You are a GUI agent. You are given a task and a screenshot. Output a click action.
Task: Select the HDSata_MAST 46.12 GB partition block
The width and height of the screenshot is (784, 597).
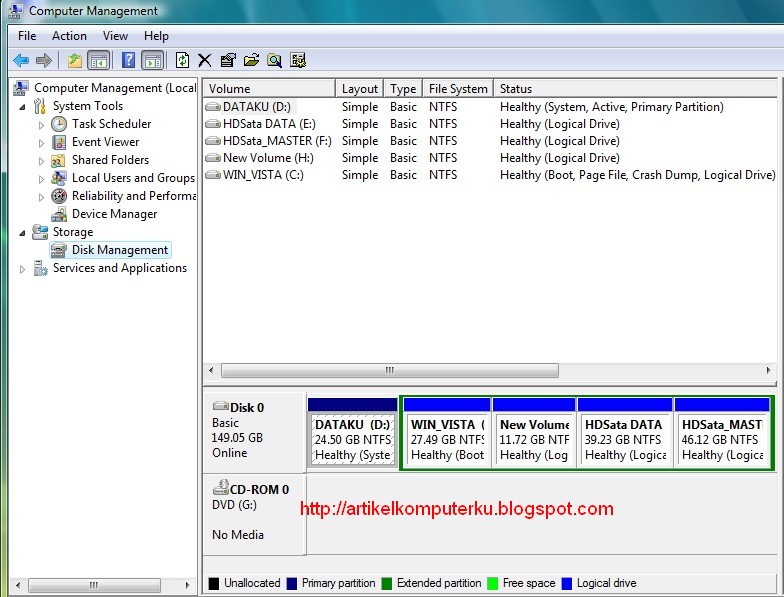[x=722, y=433]
